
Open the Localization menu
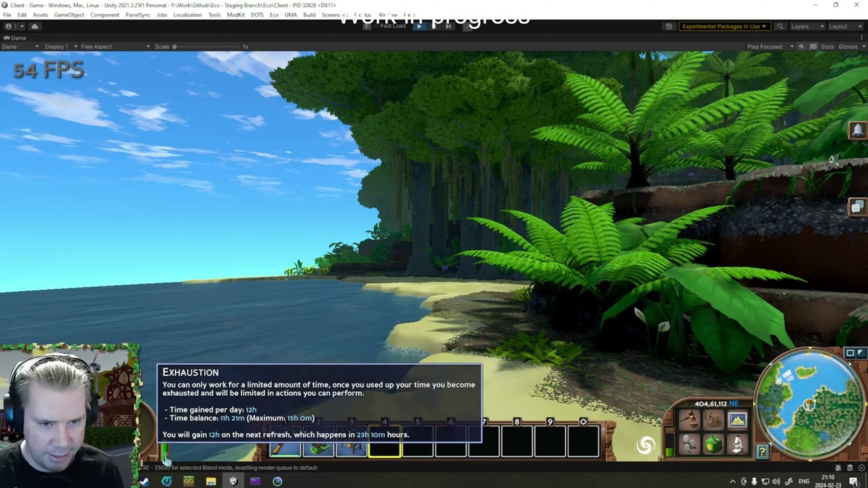[188, 15]
